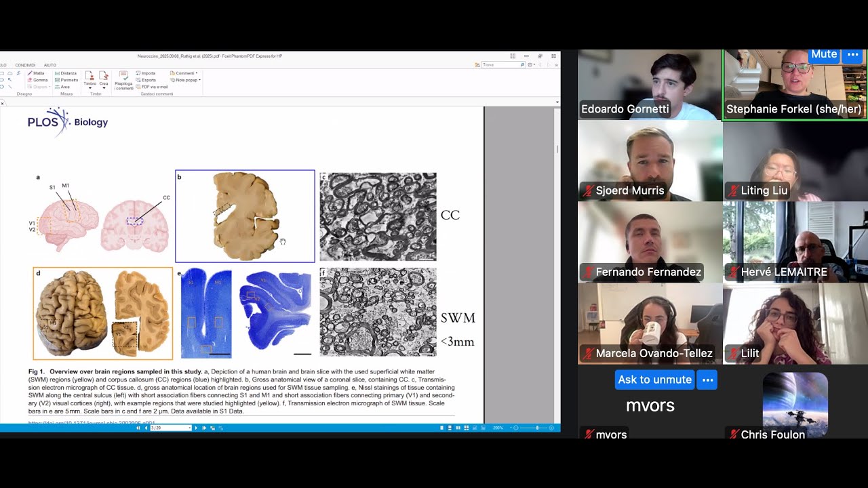Go to last page in status bar
Screen dimensions: 868x488
[x=204, y=428]
